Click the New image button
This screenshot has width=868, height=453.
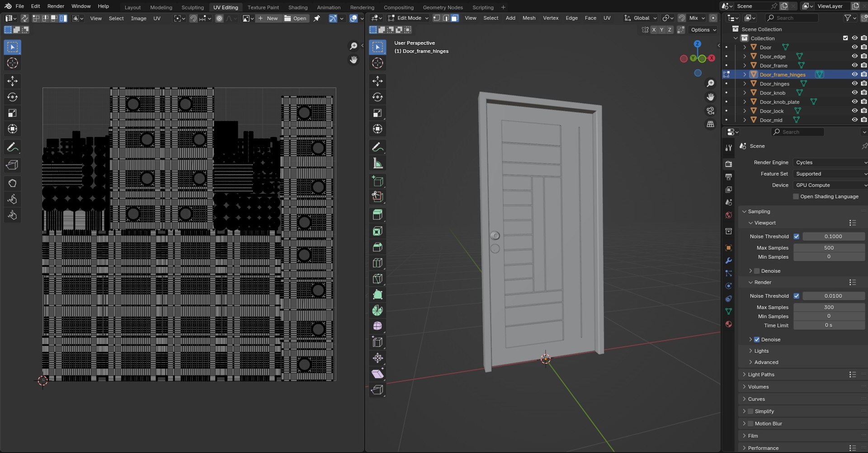tap(268, 19)
